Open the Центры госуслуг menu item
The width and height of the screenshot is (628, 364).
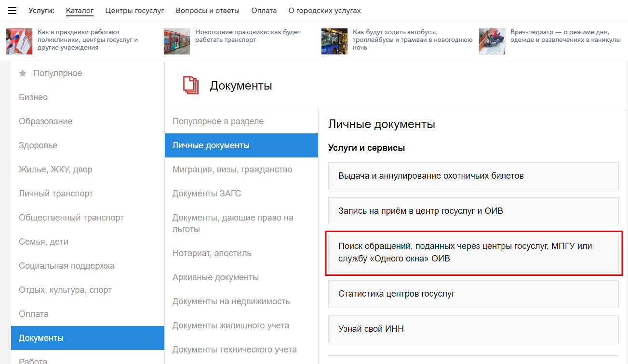134,11
